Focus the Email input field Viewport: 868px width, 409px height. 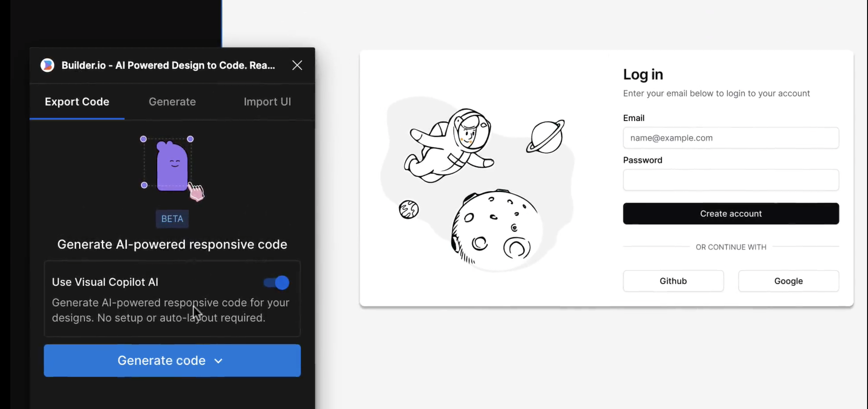point(731,138)
